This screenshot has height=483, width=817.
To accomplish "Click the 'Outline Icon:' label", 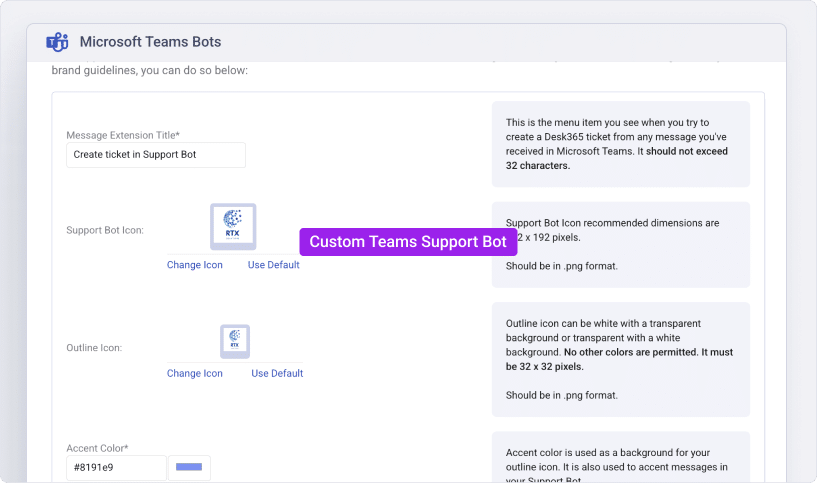I will point(94,348).
